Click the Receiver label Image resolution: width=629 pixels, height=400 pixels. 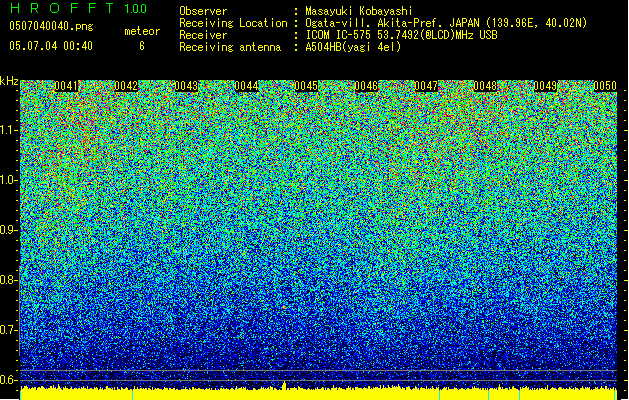pos(203,35)
